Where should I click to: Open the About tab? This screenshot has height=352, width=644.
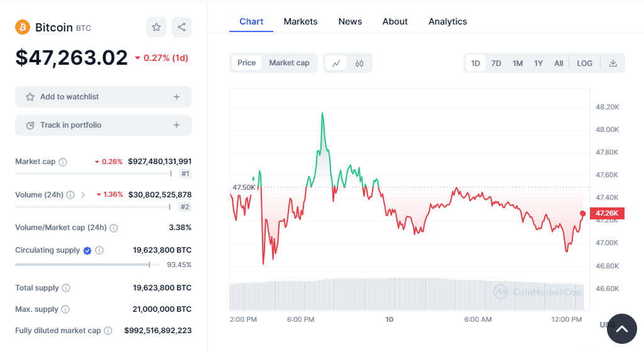click(395, 21)
